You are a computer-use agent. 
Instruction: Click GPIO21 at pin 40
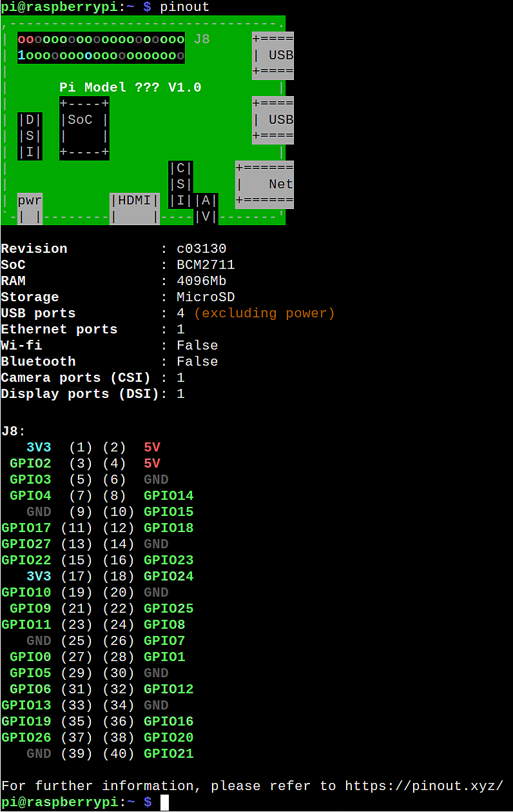(x=168, y=753)
